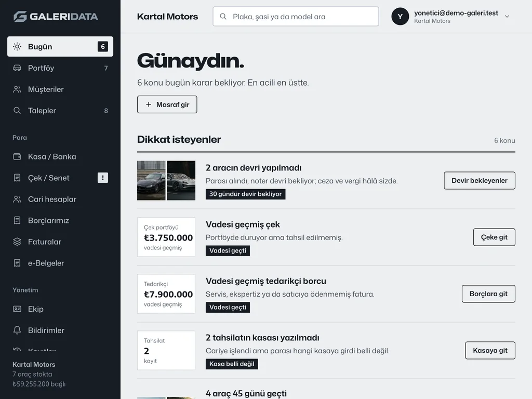The width and height of the screenshot is (532, 399).
Task: Click the Devir bekleyenler button
Action: (x=480, y=180)
